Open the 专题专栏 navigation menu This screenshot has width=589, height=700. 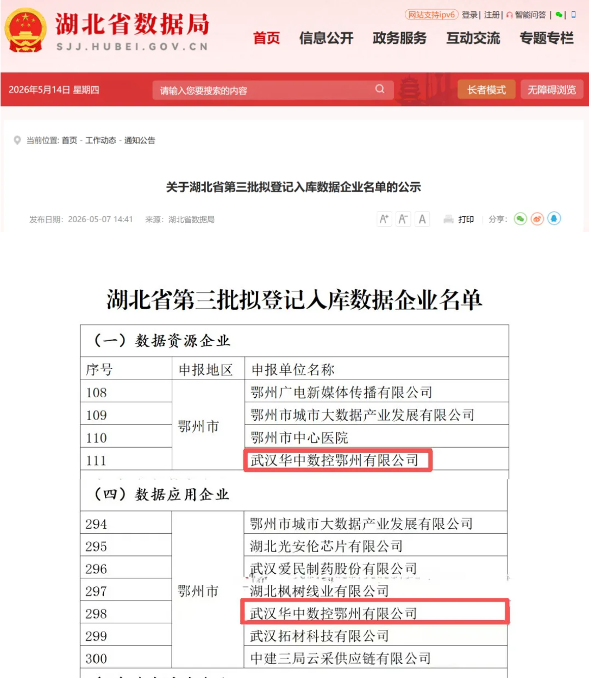coord(546,38)
